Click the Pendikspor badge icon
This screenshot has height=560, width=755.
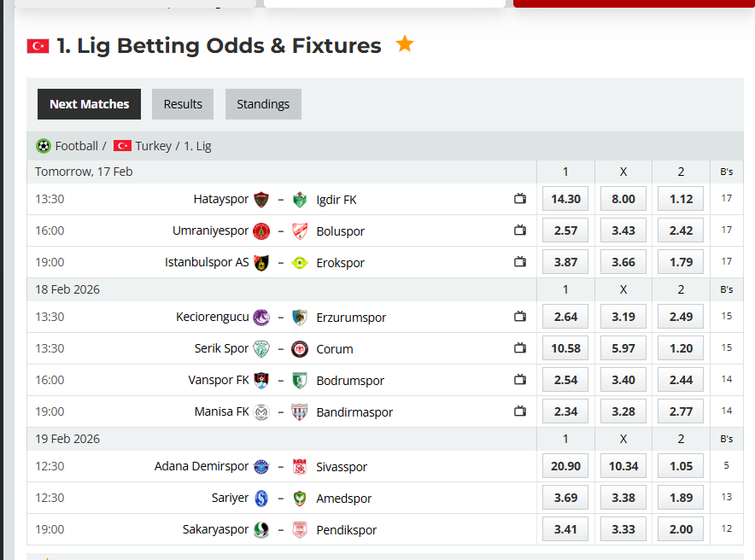pos(299,529)
